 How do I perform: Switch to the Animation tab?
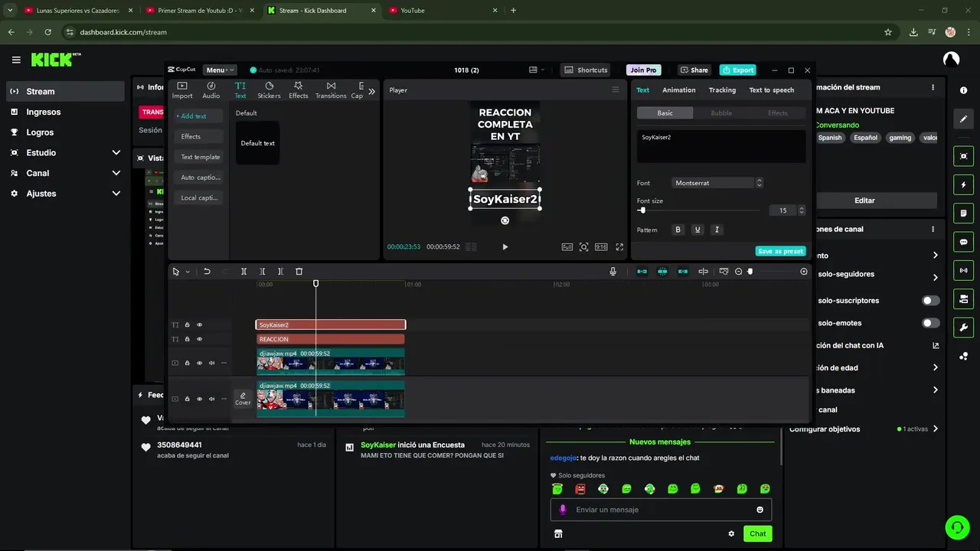point(679,90)
